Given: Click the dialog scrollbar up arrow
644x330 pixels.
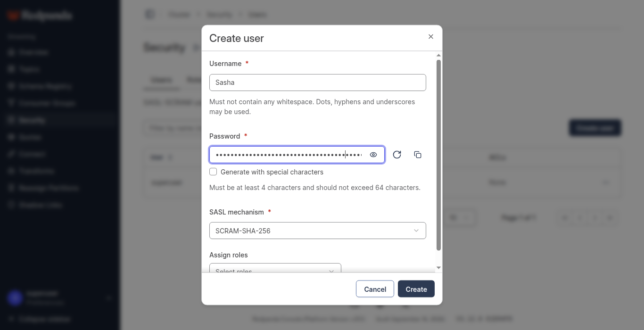Looking at the screenshot, I should tap(439, 56).
